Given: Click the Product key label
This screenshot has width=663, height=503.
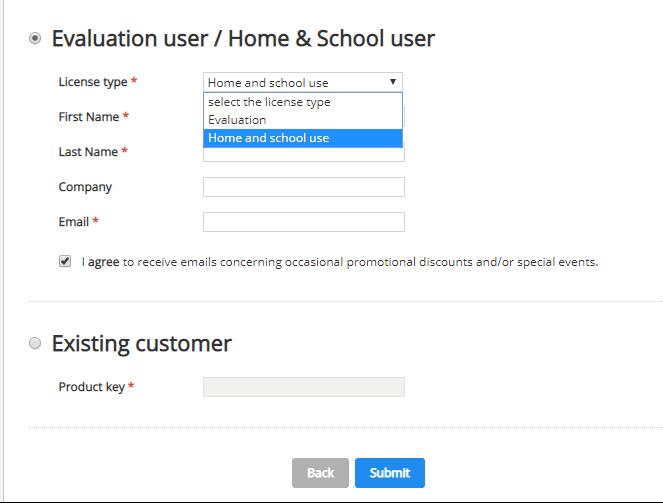Looking at the screenshot, I should (x=91, y=387).
